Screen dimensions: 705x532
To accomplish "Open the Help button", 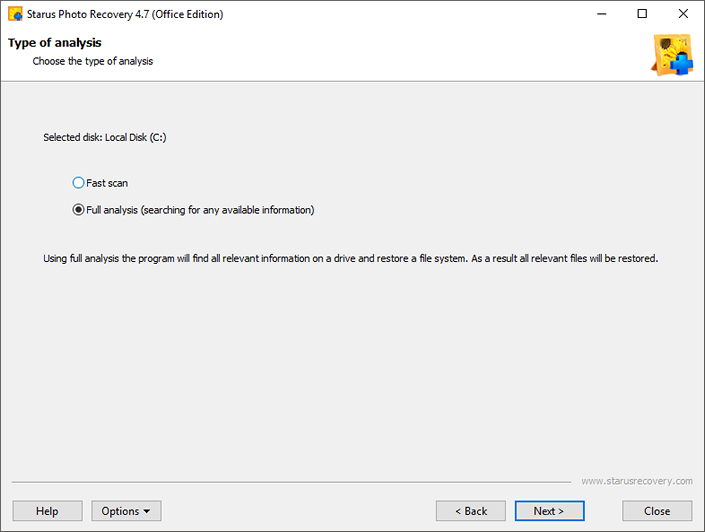I will pyautogui.click(x=47, y=511).
